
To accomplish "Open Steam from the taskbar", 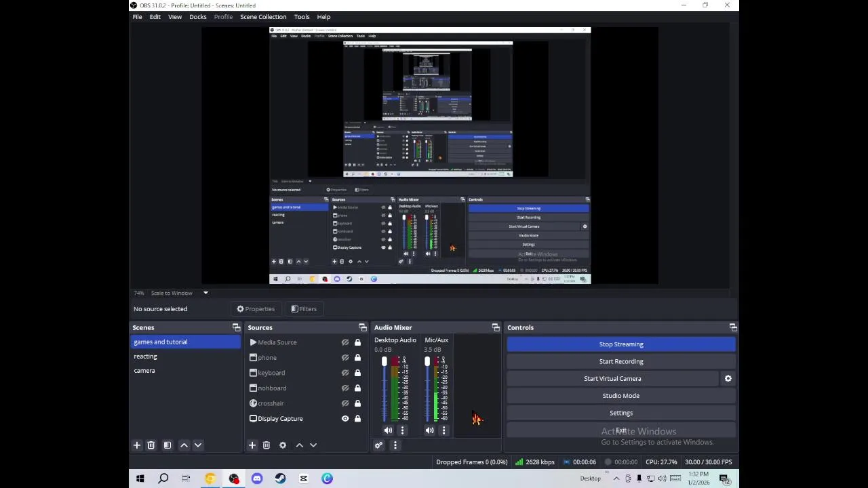I will 280,479.
